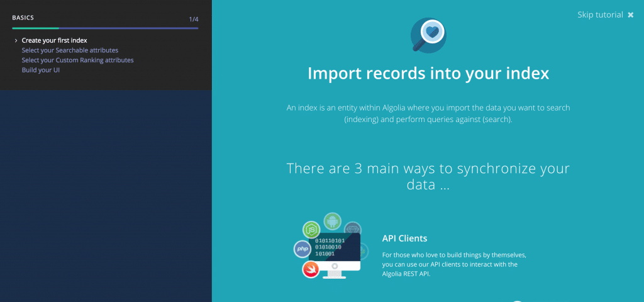
Task: Select the Create your first index step
Action: (x=54, y=40)
